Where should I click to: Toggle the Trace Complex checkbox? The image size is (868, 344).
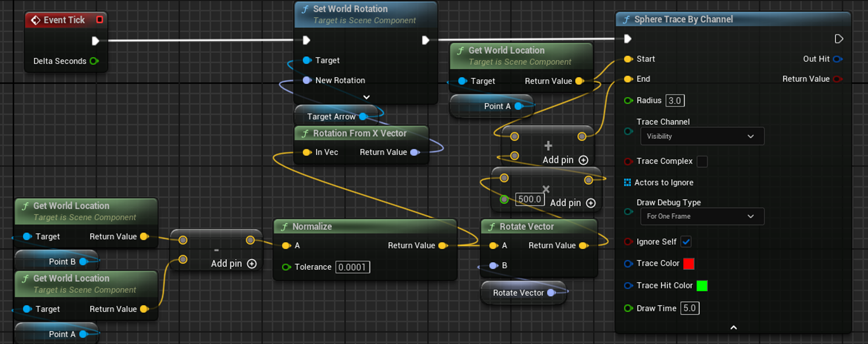coord(702,161)
